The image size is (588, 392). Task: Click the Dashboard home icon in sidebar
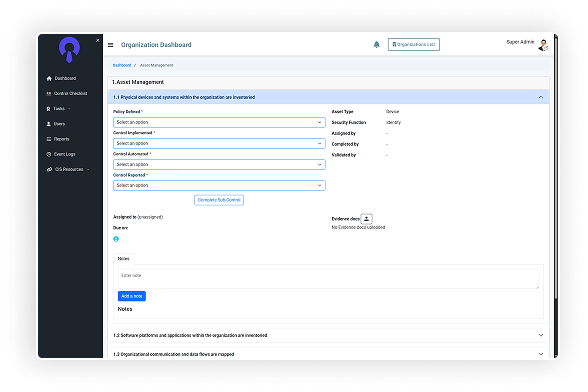point(49,78)
